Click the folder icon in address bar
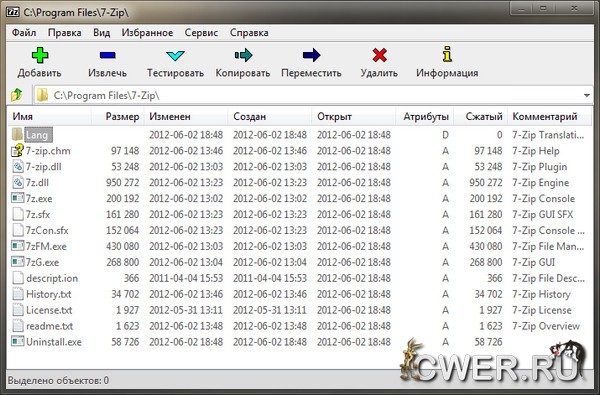 42,95
